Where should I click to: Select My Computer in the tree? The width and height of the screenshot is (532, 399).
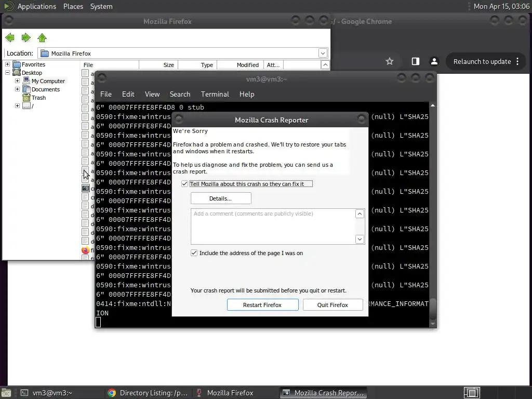(48, 81)
